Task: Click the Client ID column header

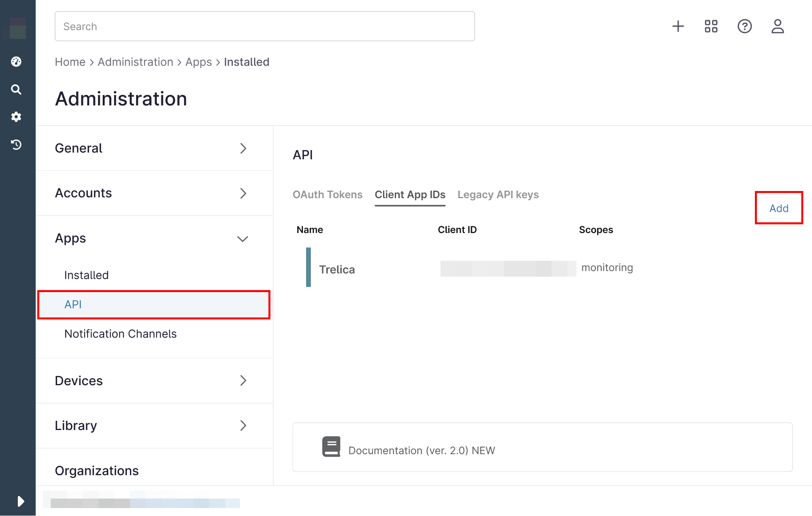Action: (x=457, y=230)
